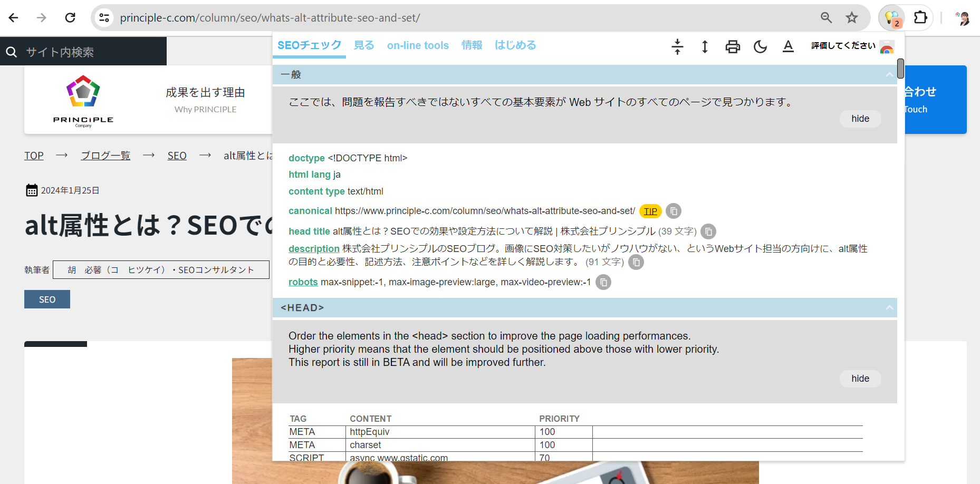Toggle dark mode with the moon icon
Viewport: 980px width, 484px height.
click(x=760, y=47)
